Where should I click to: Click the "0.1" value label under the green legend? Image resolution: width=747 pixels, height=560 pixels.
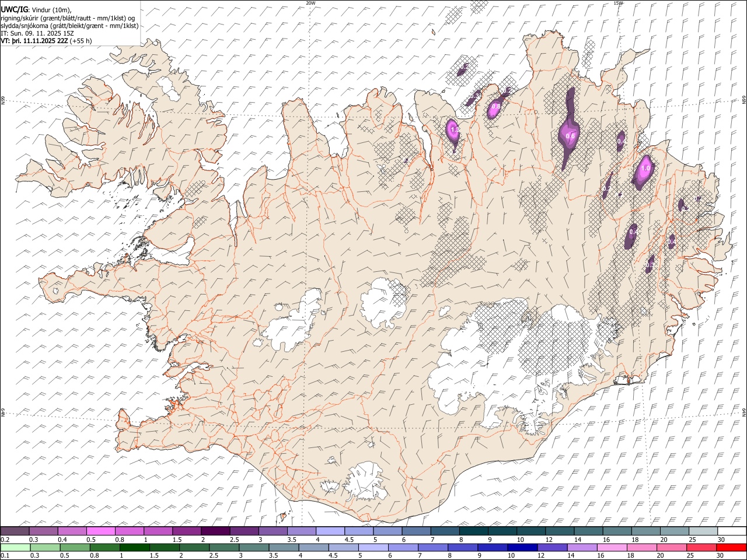coord(5,556)
